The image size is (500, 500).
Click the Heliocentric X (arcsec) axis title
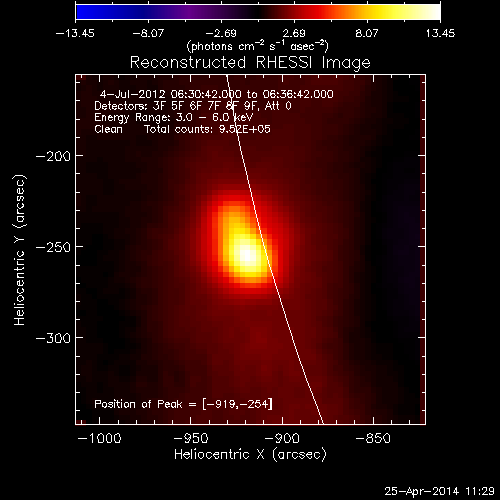pyautogui.click(x=250, y=454)
